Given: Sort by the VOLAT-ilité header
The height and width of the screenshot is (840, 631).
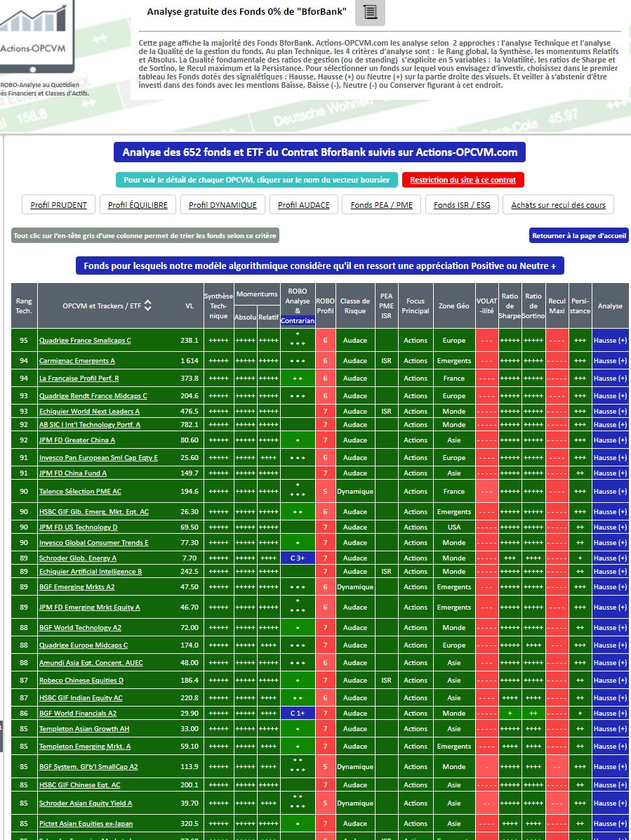Looking at the screenshot, I should [x=487, y=306].
